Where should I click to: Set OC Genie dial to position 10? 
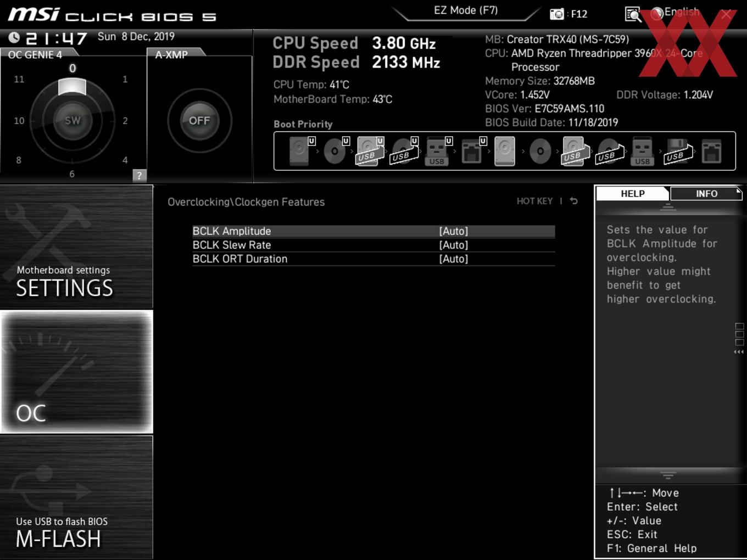point(19,121)
